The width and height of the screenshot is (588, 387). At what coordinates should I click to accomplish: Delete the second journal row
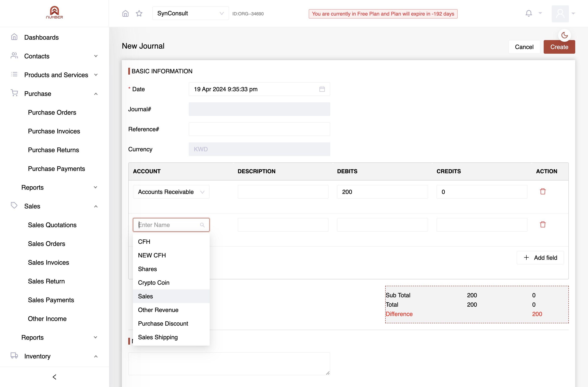click(x=543, y=224)
